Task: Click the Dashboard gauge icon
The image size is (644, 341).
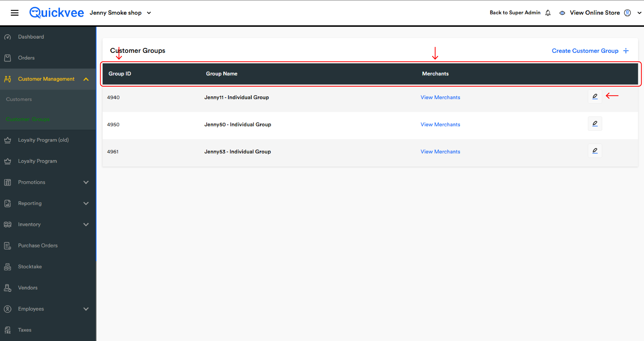Action: point(7,37)
